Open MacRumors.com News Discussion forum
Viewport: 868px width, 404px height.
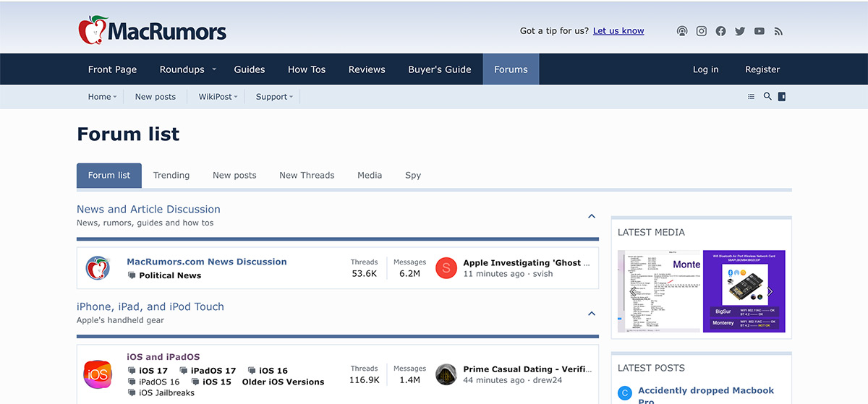[x=207, y=262]
